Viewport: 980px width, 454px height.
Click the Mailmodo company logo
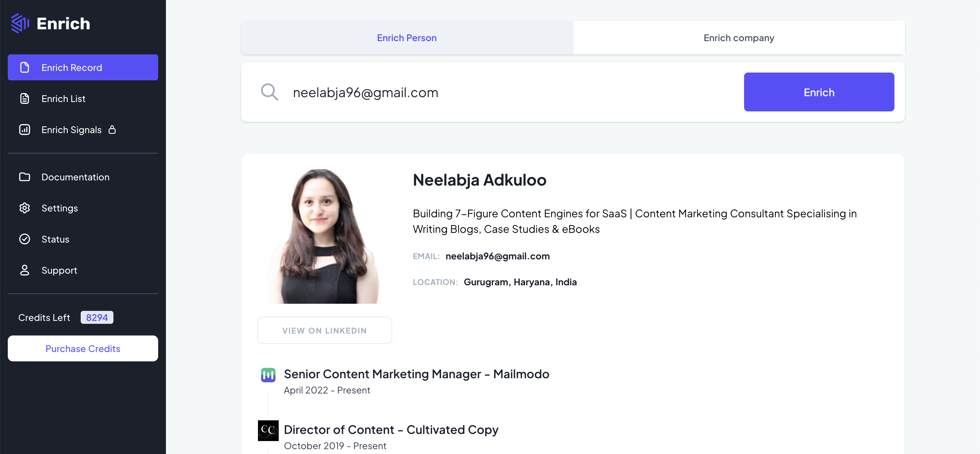point(268,375)
